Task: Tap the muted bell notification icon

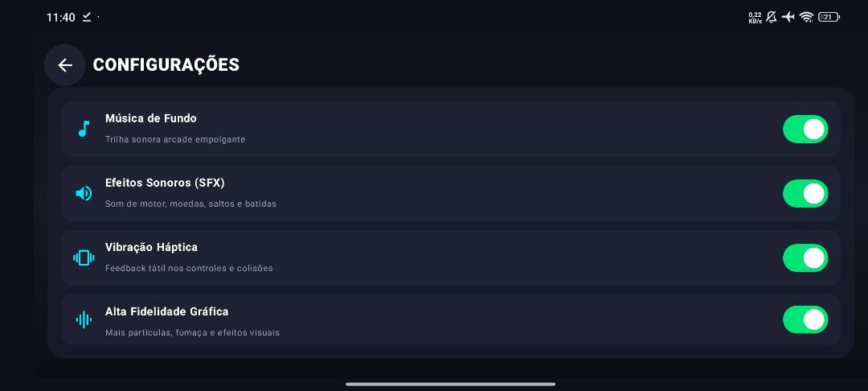Action: tap(771, 17)
